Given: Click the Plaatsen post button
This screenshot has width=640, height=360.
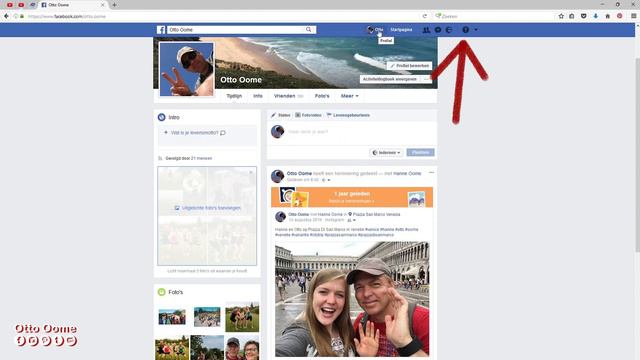Looking at the screenshot, I should (x=420, y=153).
